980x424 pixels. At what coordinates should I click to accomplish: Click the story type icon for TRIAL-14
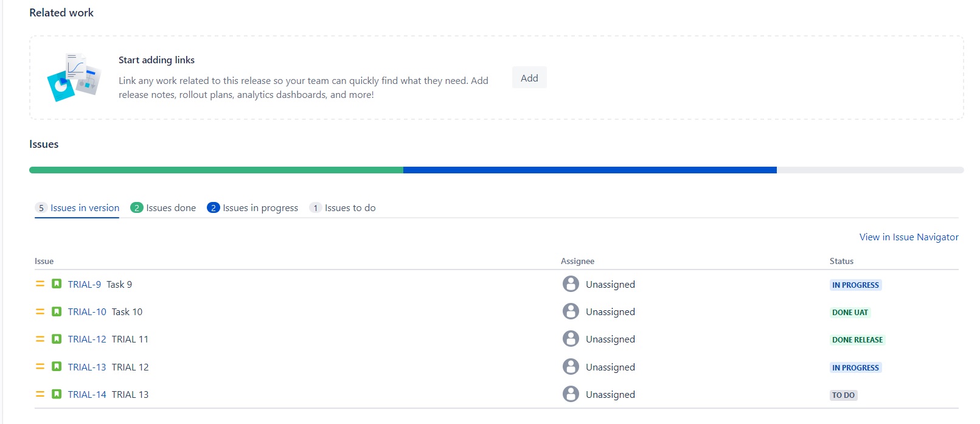57,394
